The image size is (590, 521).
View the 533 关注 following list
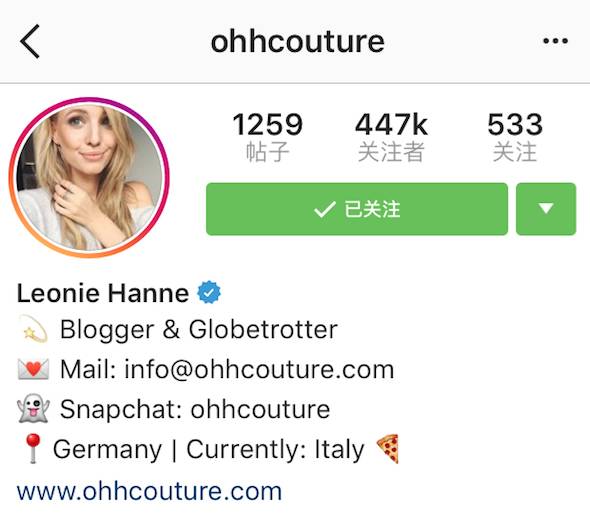point(515,137)
